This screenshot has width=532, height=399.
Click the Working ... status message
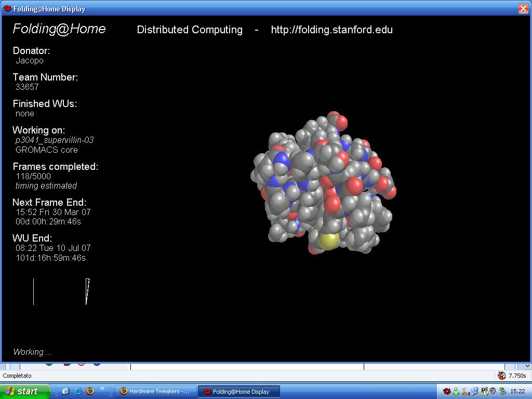32,352
